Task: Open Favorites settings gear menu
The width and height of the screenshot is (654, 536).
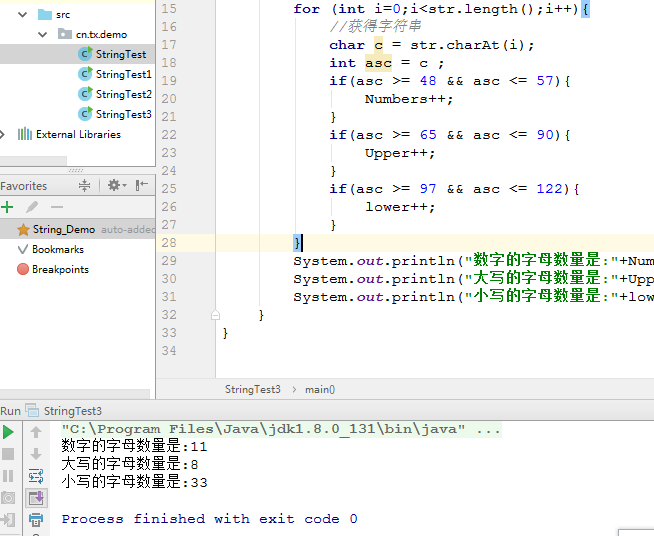Action: tap(117, 185)
